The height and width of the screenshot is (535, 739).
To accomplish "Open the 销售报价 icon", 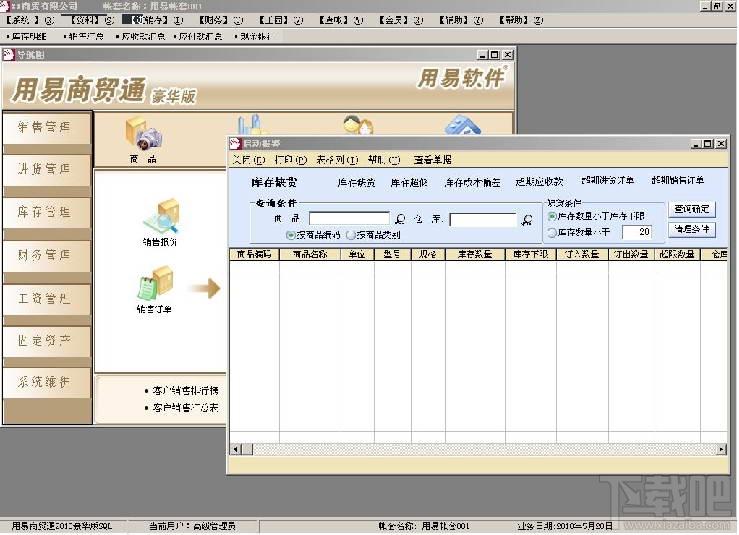I will pyautogui.click(x=161, y=216).
